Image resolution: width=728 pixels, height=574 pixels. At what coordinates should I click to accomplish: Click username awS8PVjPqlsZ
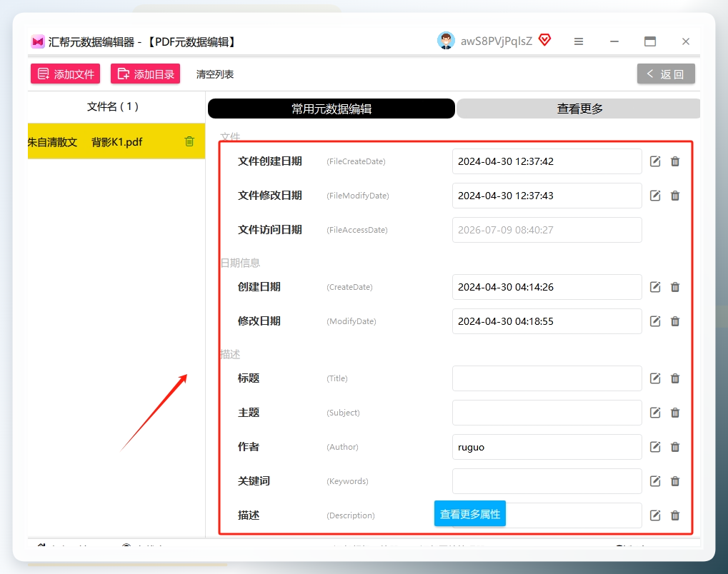[497, 41]
